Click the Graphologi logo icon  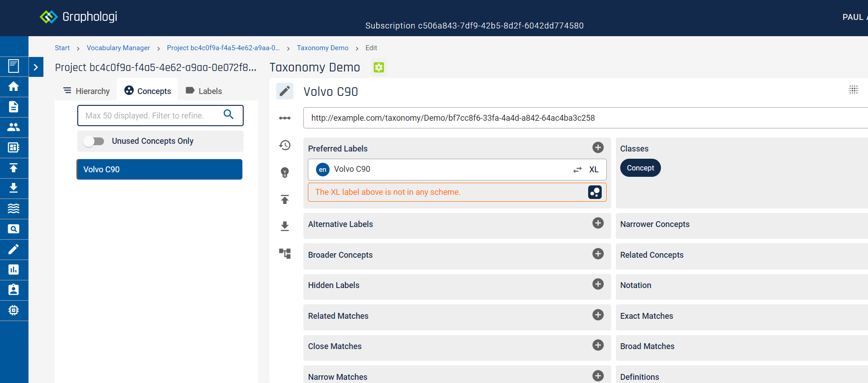click(x=48, y=17)
